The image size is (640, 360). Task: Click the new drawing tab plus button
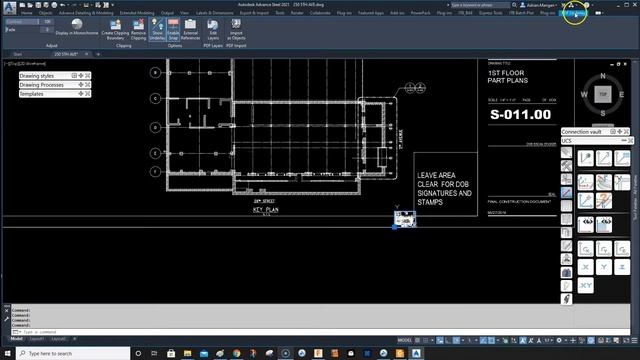coord(98,54)
